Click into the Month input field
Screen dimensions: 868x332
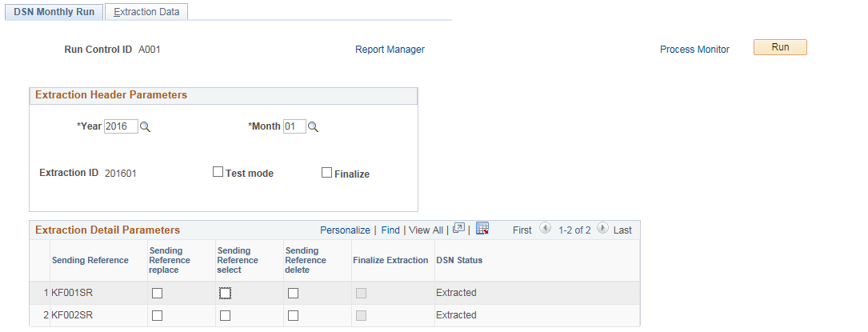[x=294, y=126]
